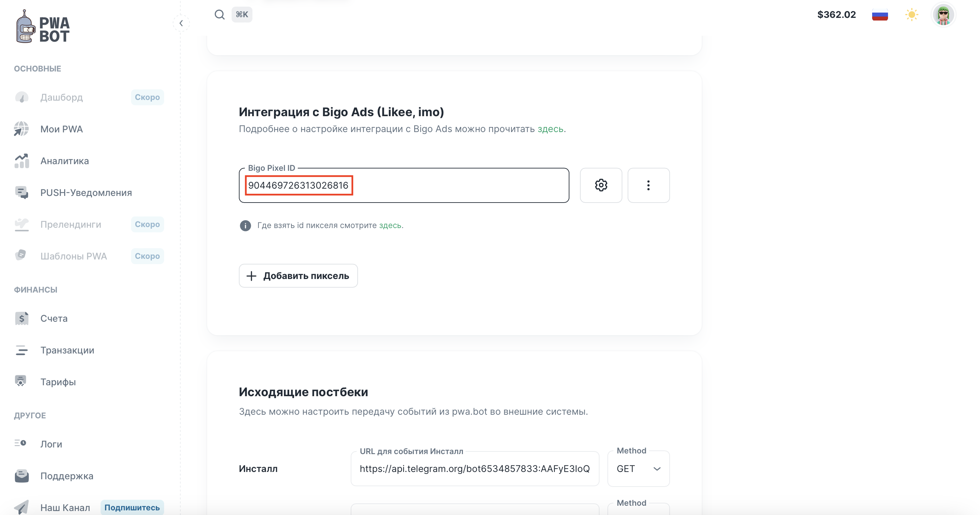Click the Логи clock list icon
This screenshot has width=980, height=515.
pos(21,444)
